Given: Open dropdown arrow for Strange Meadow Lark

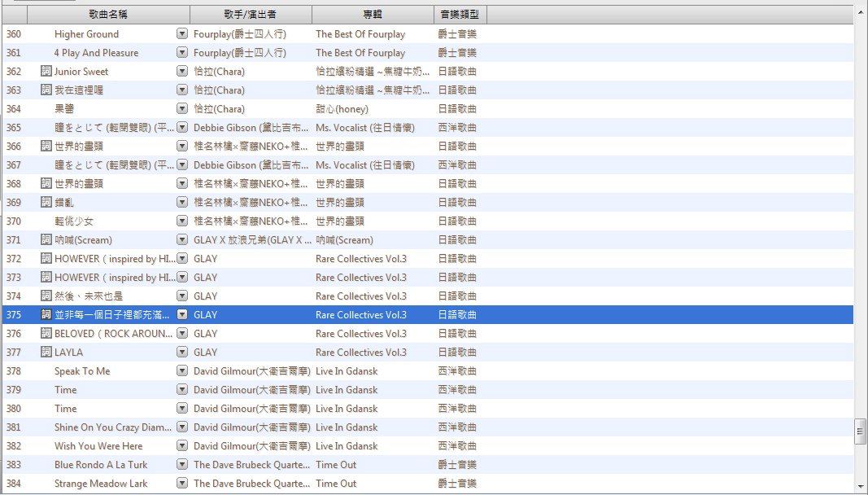Looking at the screenshot, I should [182, 484].
